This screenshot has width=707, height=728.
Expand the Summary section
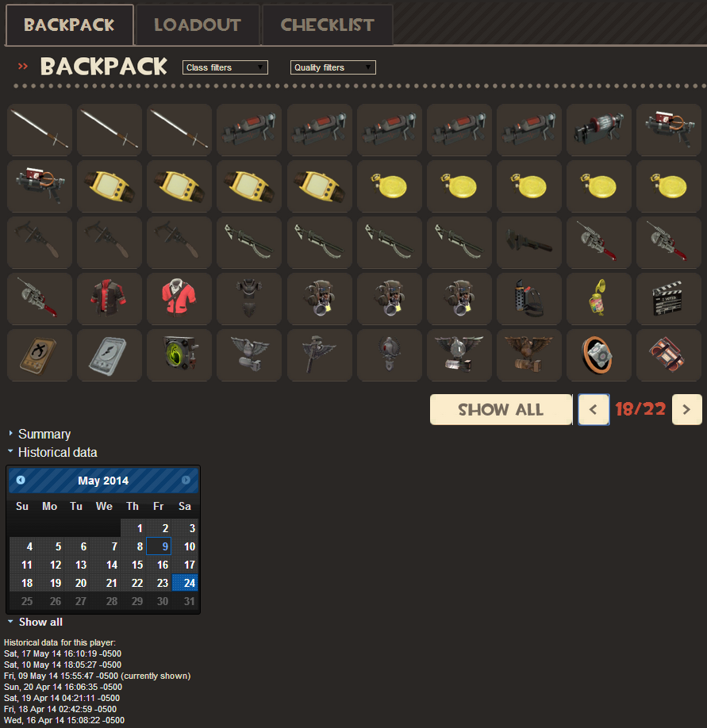(x=44, y=434)
